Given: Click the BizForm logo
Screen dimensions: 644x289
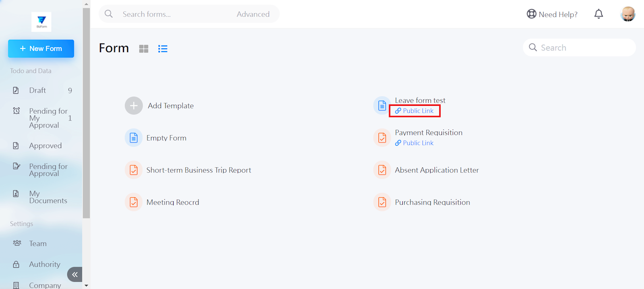Looking at the screenshot, I should point(41,21).
